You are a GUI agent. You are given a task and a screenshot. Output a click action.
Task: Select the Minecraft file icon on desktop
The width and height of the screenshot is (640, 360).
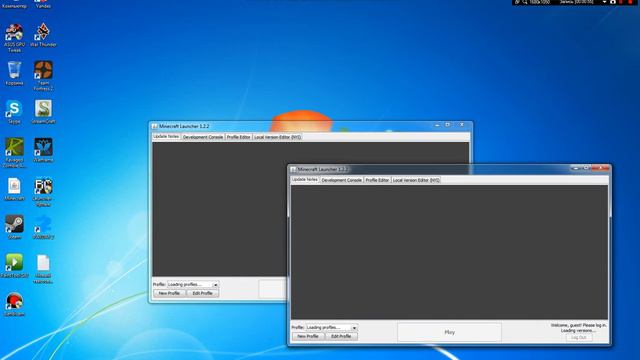[14, 189]
